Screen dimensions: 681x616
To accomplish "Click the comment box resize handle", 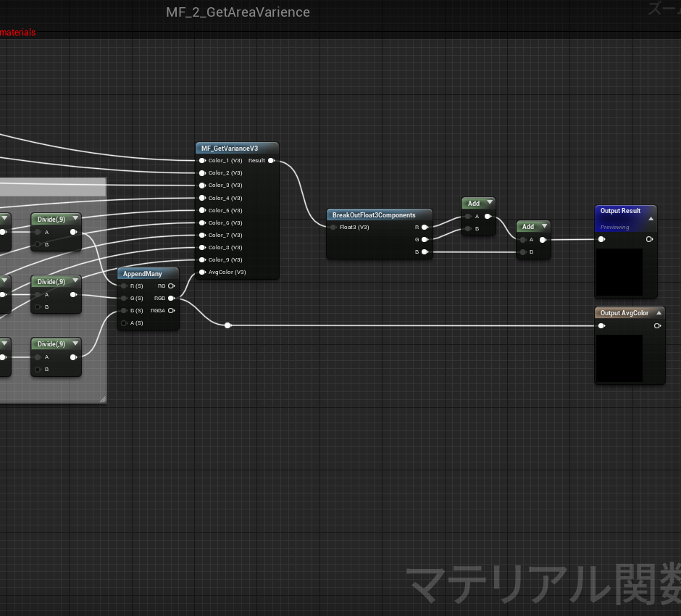I will pos(103,399).
